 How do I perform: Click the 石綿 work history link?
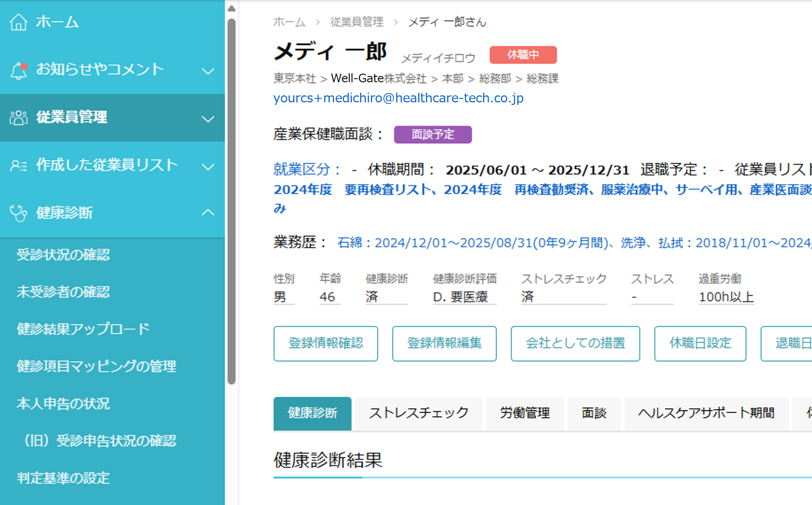click(x=472, y=243)
